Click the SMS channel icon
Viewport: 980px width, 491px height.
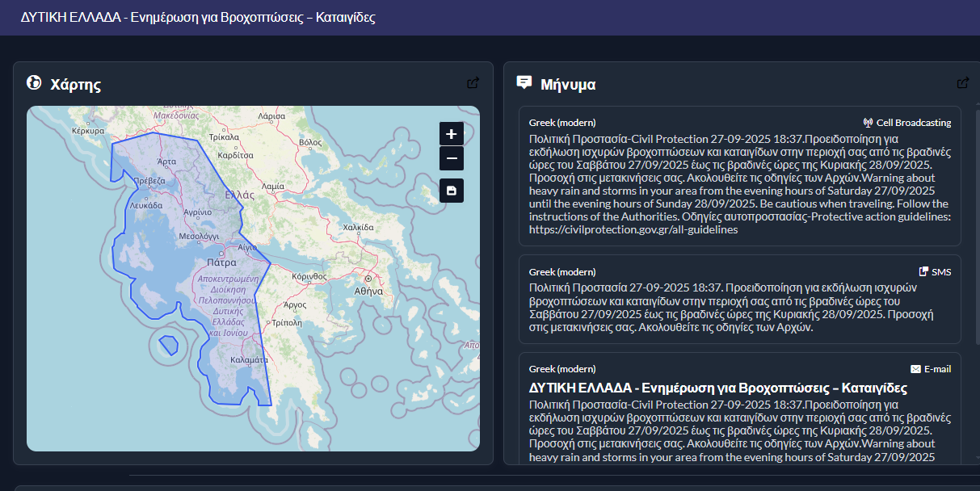923,272
